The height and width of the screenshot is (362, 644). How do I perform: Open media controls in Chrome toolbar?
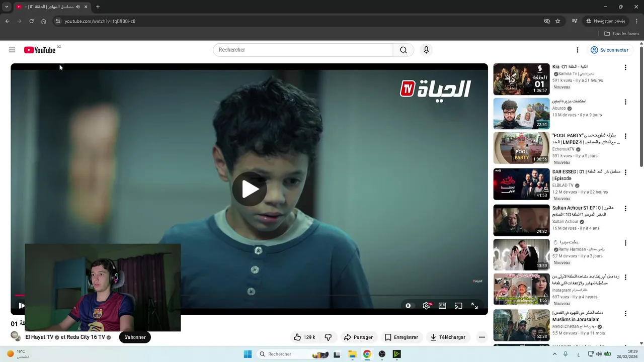574,21
